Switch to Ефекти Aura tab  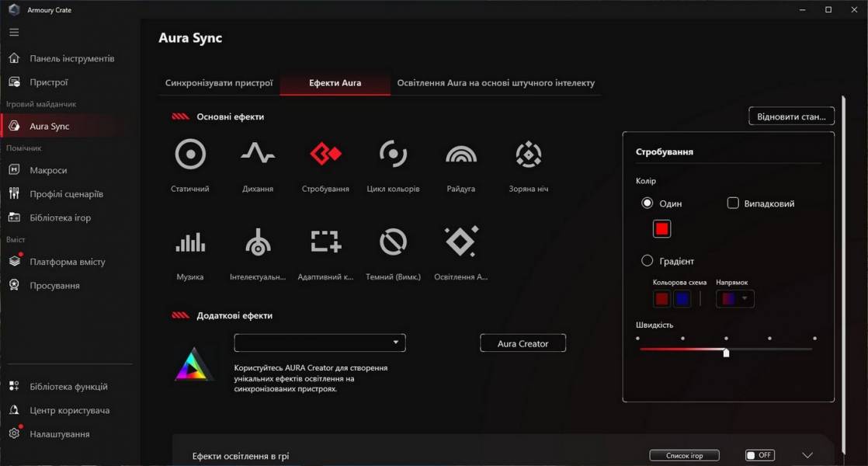[335, 83]
